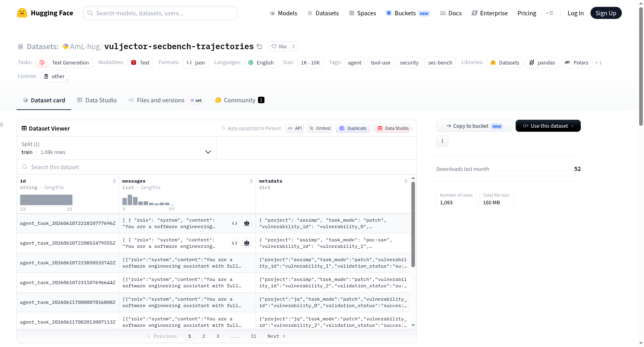The height and width of the screenshot is (347, 644).
Task: Click the Polars library tag
Action: [x=576, y=62]
